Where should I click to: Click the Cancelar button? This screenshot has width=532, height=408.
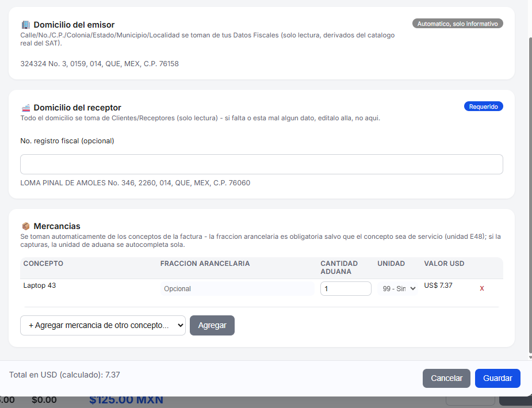point(446,378)
